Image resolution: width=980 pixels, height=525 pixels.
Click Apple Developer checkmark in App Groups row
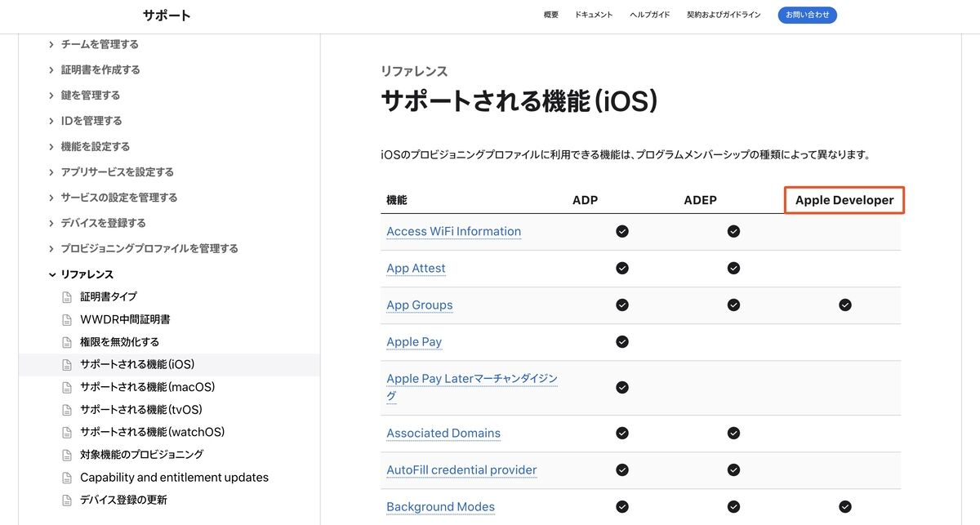[x=845, y=305]
